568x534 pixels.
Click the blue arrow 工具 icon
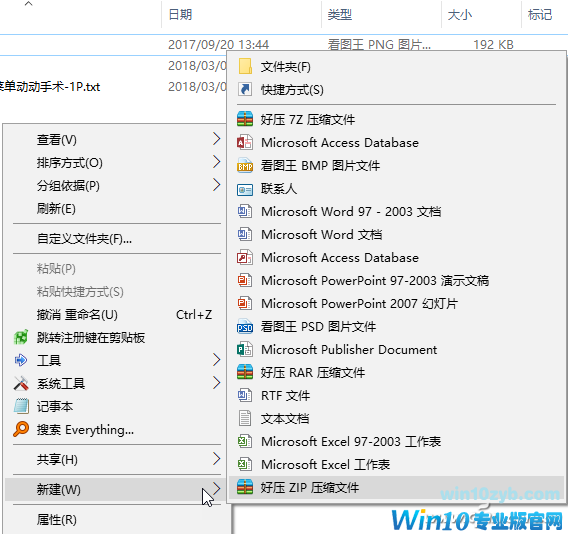pos(21,360)
